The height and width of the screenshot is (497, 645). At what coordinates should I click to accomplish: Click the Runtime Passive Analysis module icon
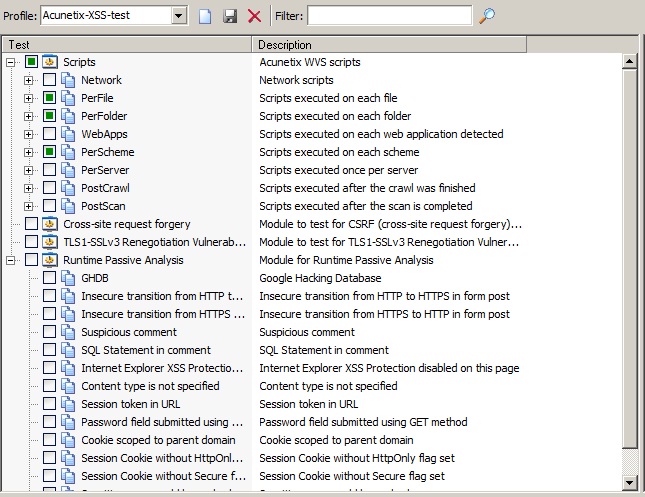(x=50, y=260)
